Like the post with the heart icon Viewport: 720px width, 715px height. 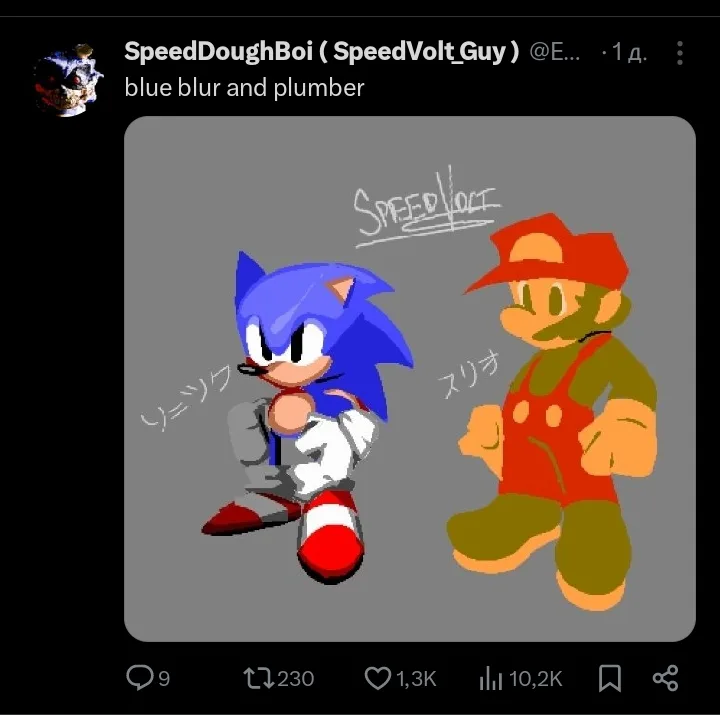coord(377,679)
